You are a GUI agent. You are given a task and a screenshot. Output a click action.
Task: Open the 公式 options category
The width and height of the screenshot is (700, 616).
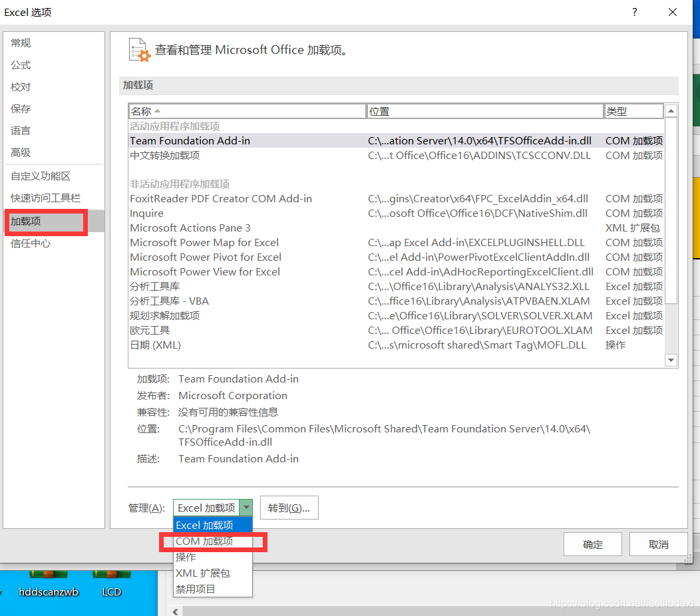pyautogui.click(x=54, y=65)
